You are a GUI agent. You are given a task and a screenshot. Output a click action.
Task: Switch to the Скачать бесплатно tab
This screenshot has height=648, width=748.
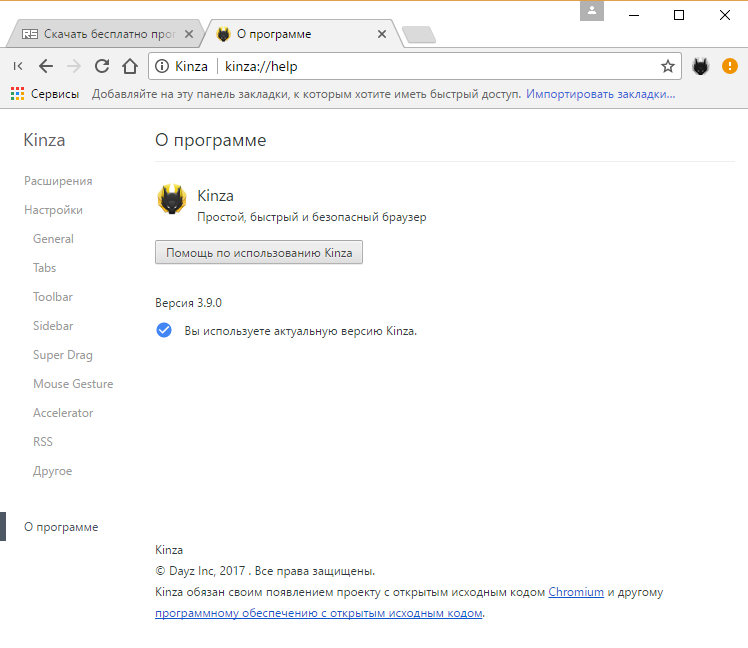[100, 34]
